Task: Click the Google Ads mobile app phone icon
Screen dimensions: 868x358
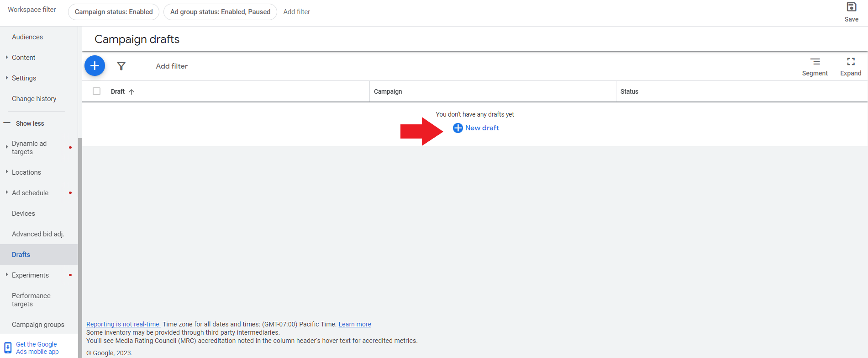Action: point(8,347)
